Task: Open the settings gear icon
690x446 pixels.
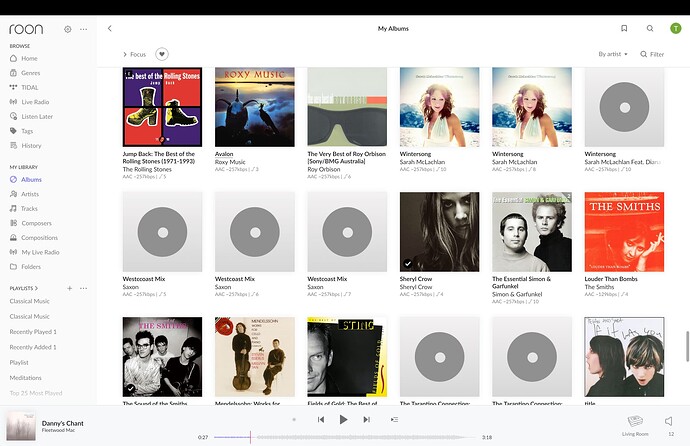Action: click(67, 29)
